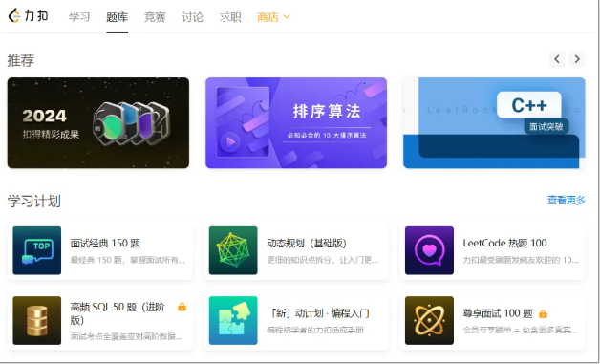
Task: Click the 力扣最受刷题发烧友欢迎 description text
Action: 521,260
